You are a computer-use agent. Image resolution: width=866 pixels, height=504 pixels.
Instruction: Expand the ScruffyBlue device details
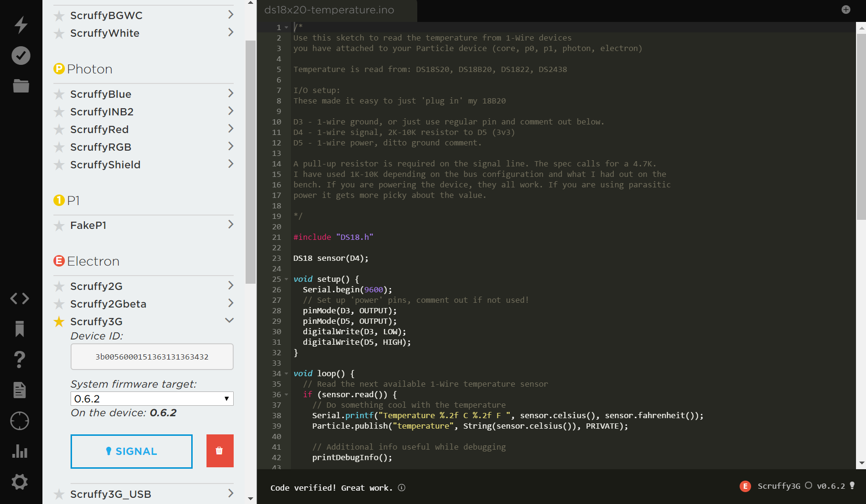[x=230, y=93]
